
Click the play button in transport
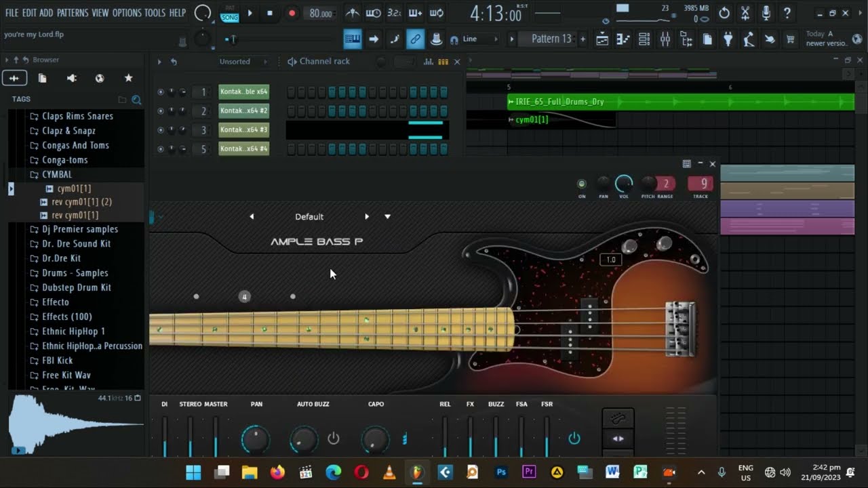pos(250,13)
